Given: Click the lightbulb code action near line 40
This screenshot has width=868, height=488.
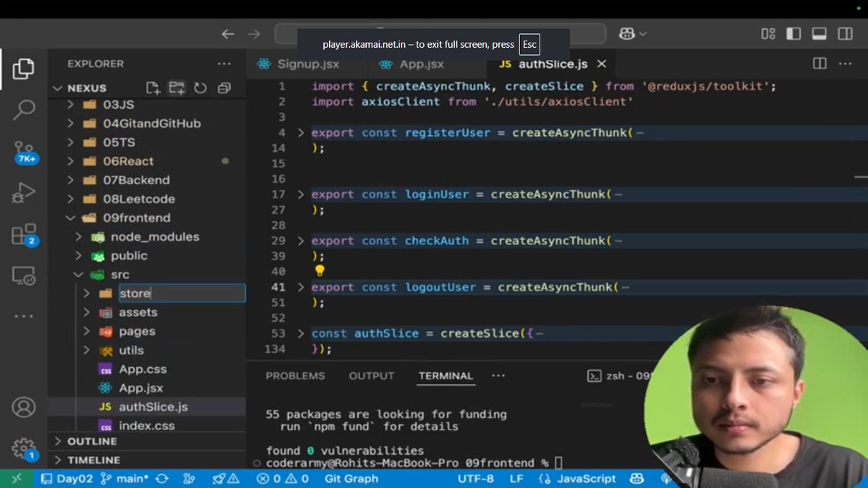Looking at the screenshot, I should pyautogui.click(x=320, y=270).
